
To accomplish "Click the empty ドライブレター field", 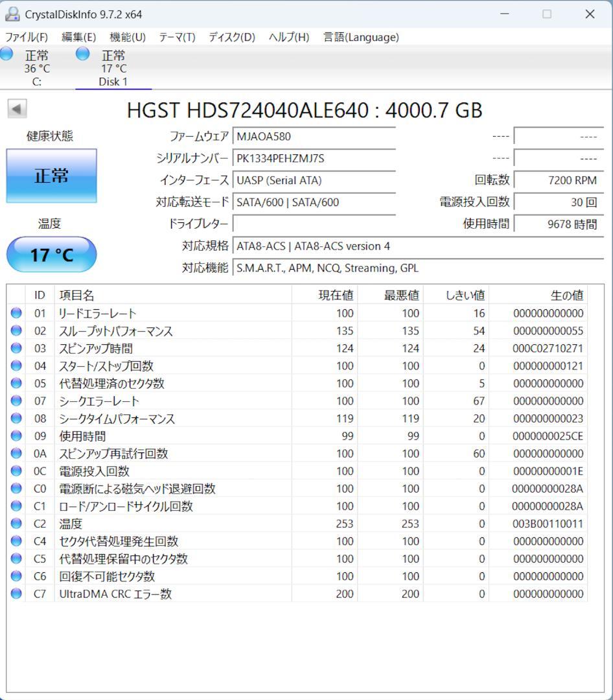I will [x=314, y=224].
